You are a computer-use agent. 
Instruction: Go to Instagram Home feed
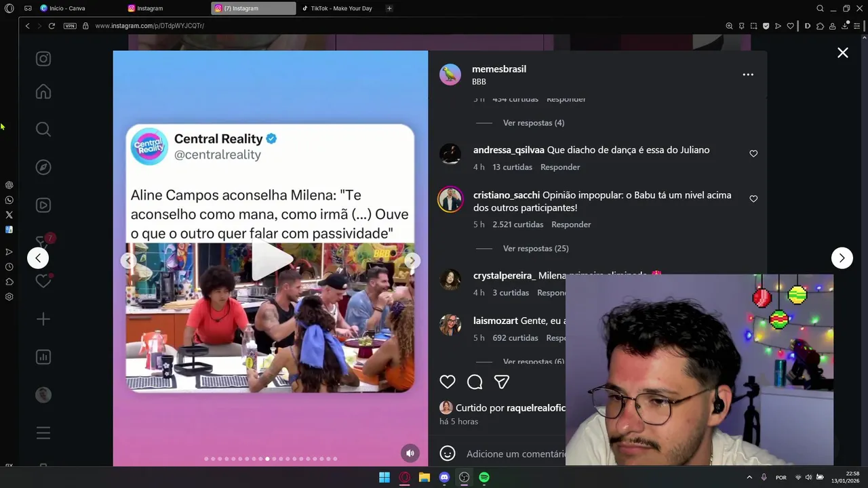tap(43, 91)
